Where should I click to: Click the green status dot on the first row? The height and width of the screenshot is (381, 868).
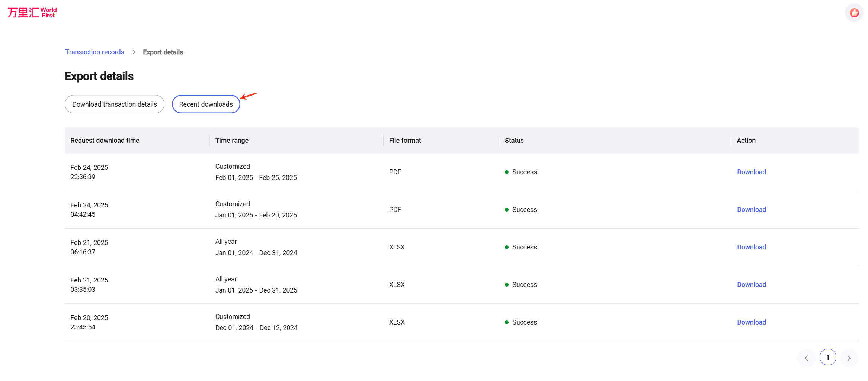coord(506,172)
